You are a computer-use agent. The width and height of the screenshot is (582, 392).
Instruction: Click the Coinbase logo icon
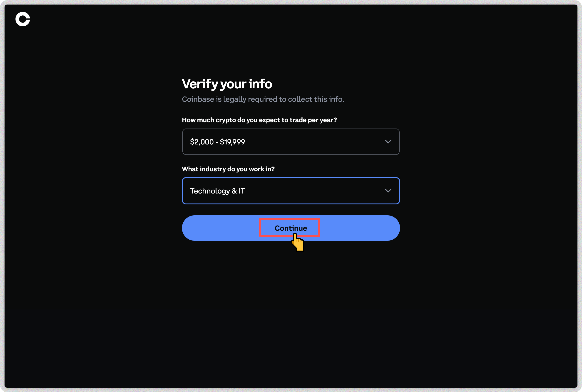pos(22,19)
